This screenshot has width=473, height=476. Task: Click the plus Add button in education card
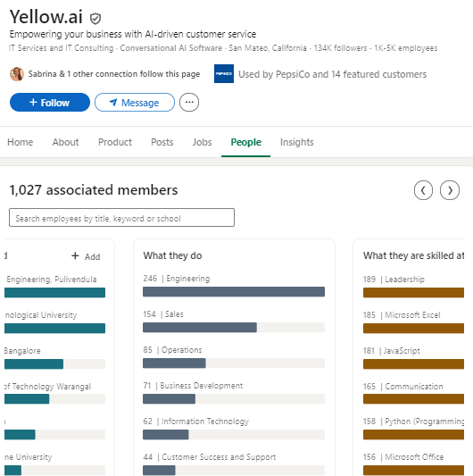click(86, 256)
